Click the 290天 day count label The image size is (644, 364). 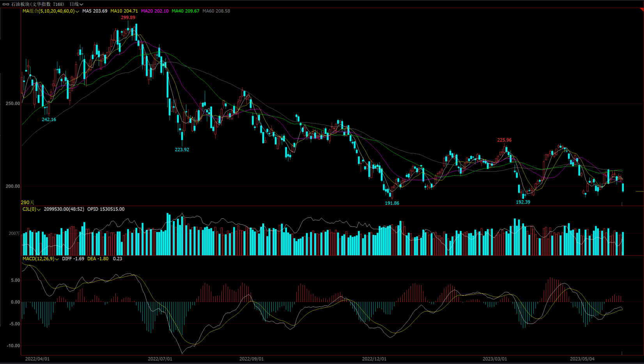click(27, 202)
